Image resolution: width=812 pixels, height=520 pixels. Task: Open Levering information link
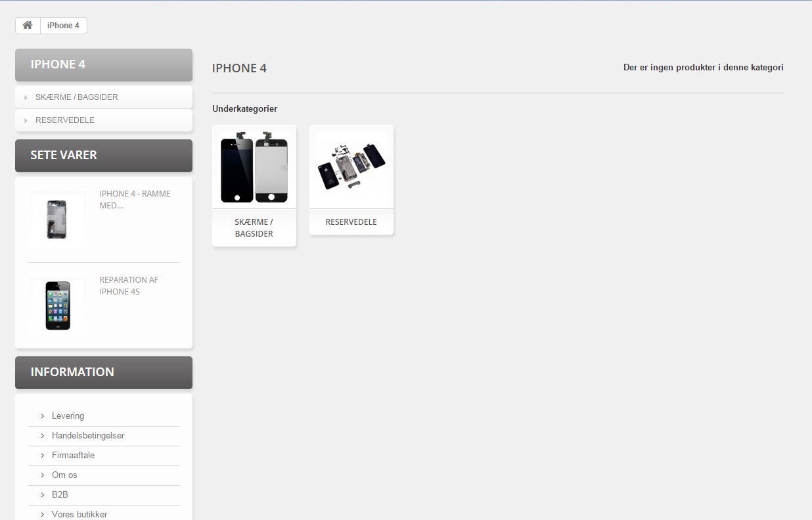pos(68,415)
